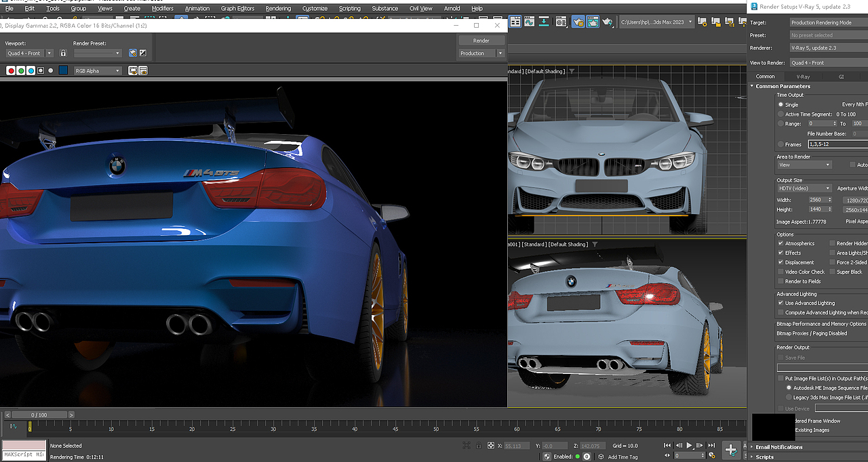This screenshot has width=868, height=462.
Task: Click Render Setup teapot toolbar icon
Action: coord(578,22)
